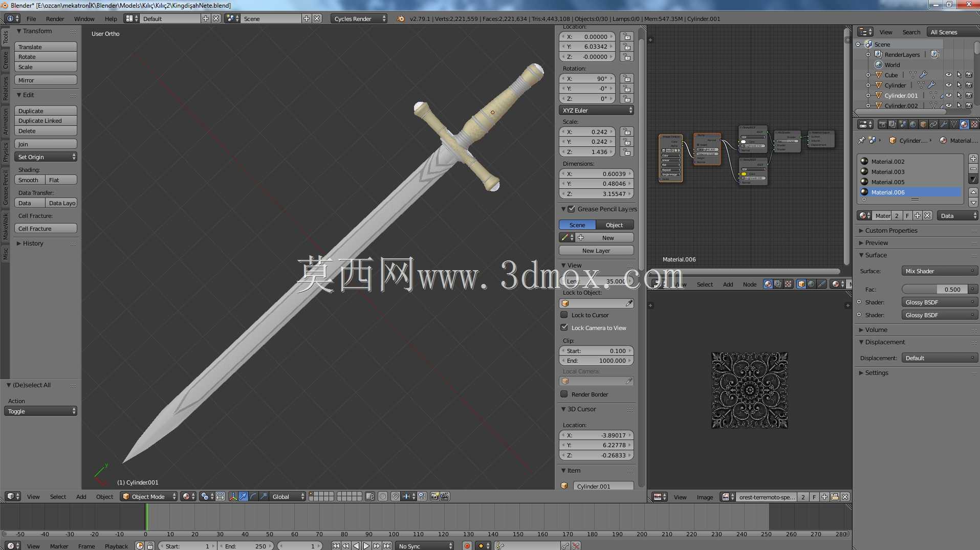Image resolution: width=980 pixels, height=550 pixels.
Task: Open the Texture properties tab (checker icon)
Action: [974, 124]
